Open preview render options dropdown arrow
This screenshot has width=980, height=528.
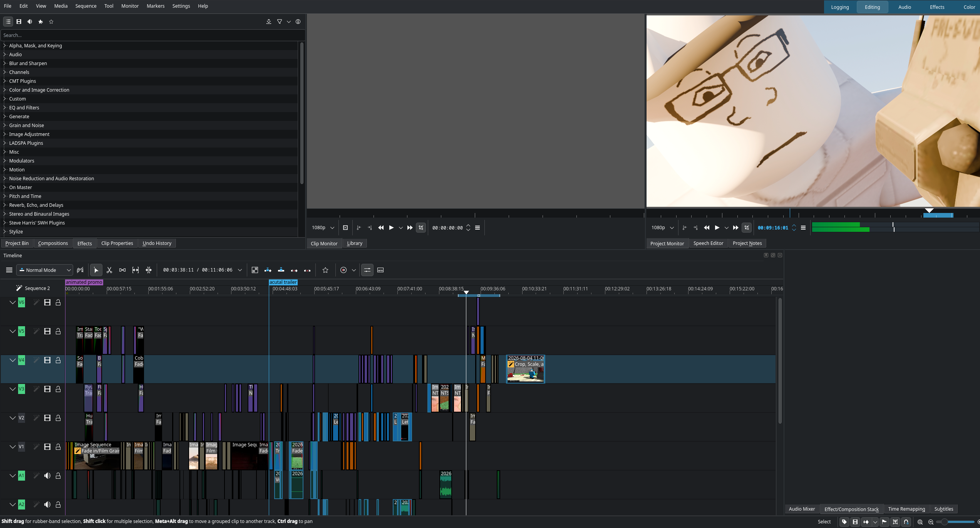(354, 270)
